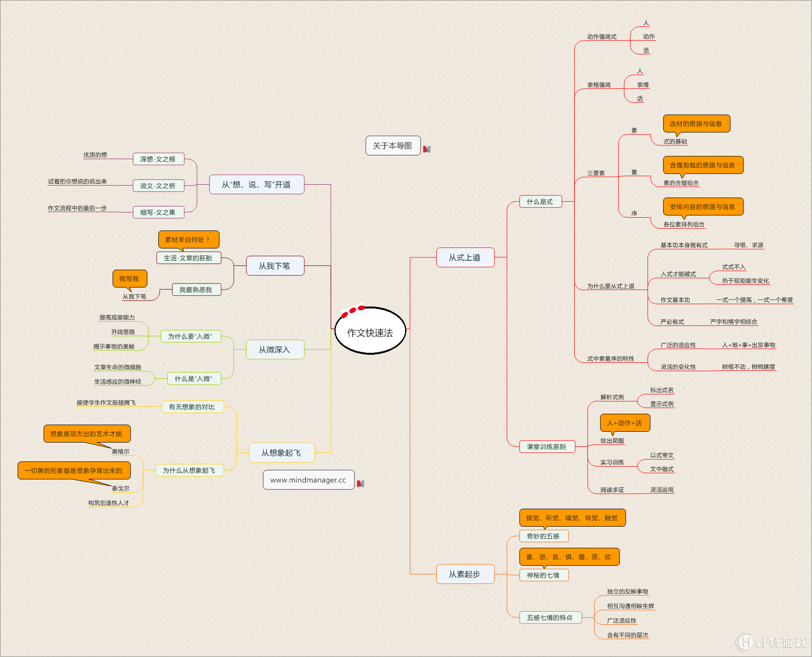Click the callout 一切美的形象都是想象孕育出来的
Image resolution: width=812 pixels, height=657 pixels.
(74, 470)
